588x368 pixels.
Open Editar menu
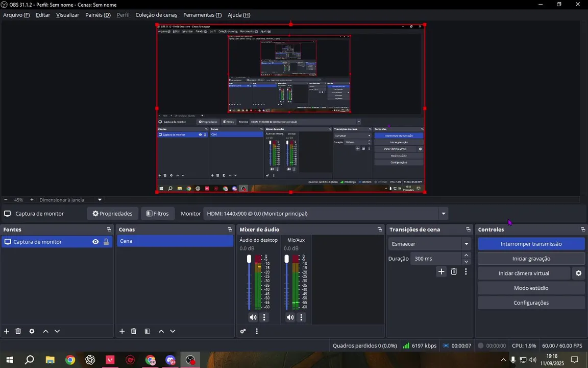pyautogui.click(x=43, y=15)
